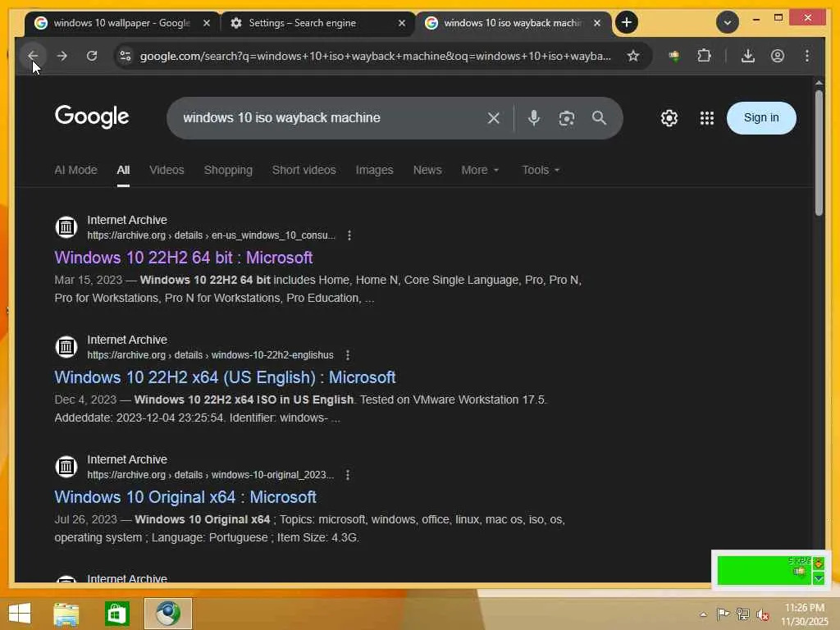The image size is (840, 630).
Task: Bookmark this page with the star
Action: 633,56
